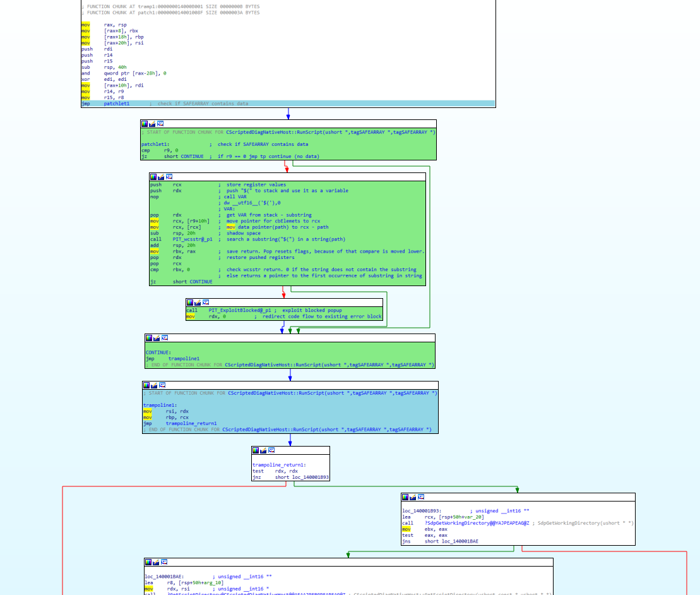This screenshot has width=700, height=595.
Task: Click 'jmp trampoline_return1' instruction
Action: pyautogui.click(x=180, y=423)
